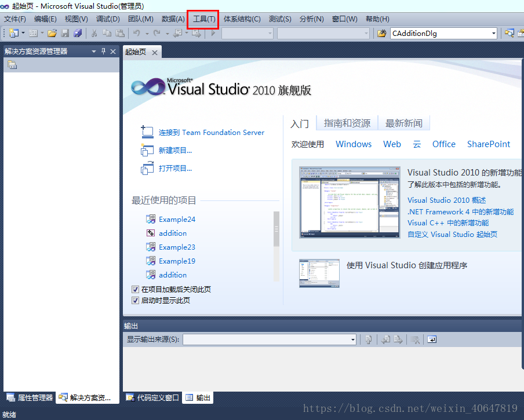The width and height of the screenshot is (524, 420).
Task: Open the solution platform combo box
Action: click(x=323, y=33)
